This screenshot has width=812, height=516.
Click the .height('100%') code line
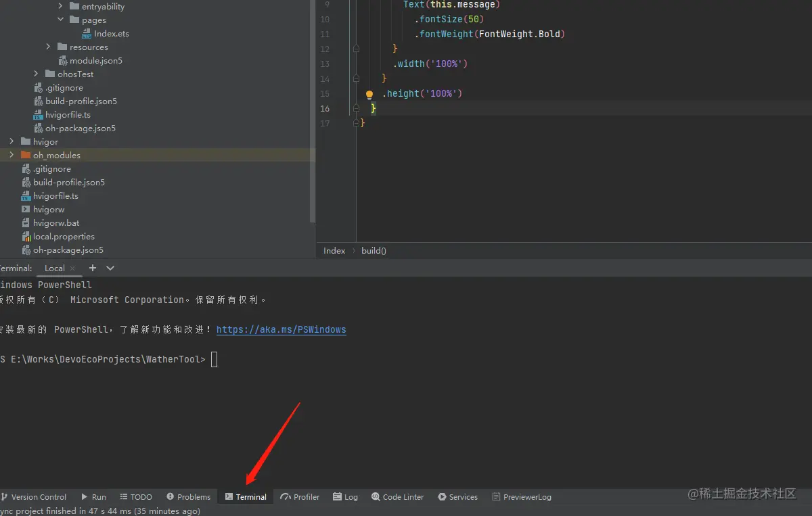coord(422,93)
